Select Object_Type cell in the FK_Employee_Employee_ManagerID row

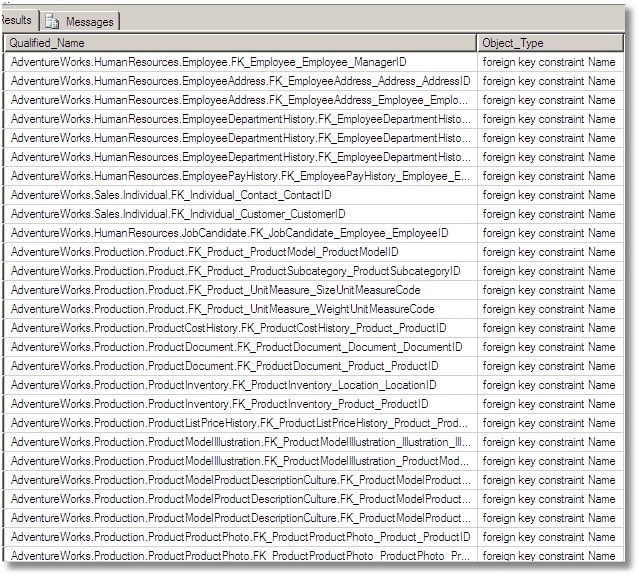[x=550, y=62]
